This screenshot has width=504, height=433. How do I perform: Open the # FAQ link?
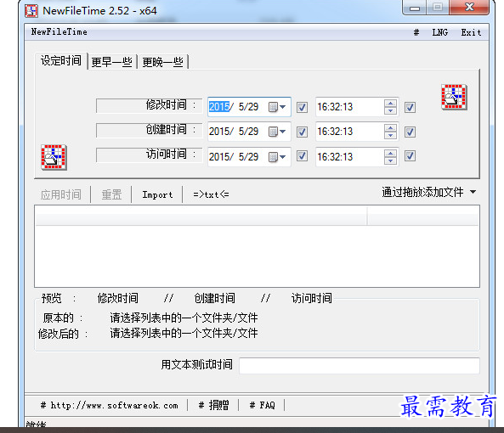click(x=263, y=405)
